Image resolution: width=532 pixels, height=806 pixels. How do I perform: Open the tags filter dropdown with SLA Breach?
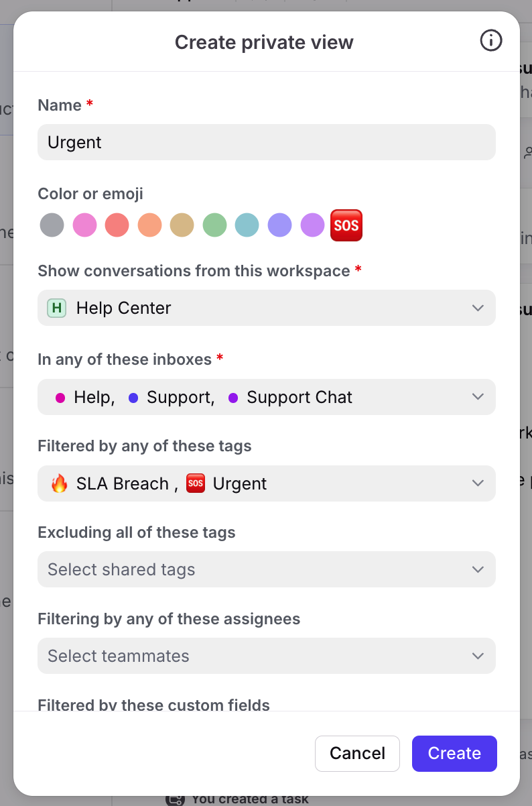click(x=267, y=483)
